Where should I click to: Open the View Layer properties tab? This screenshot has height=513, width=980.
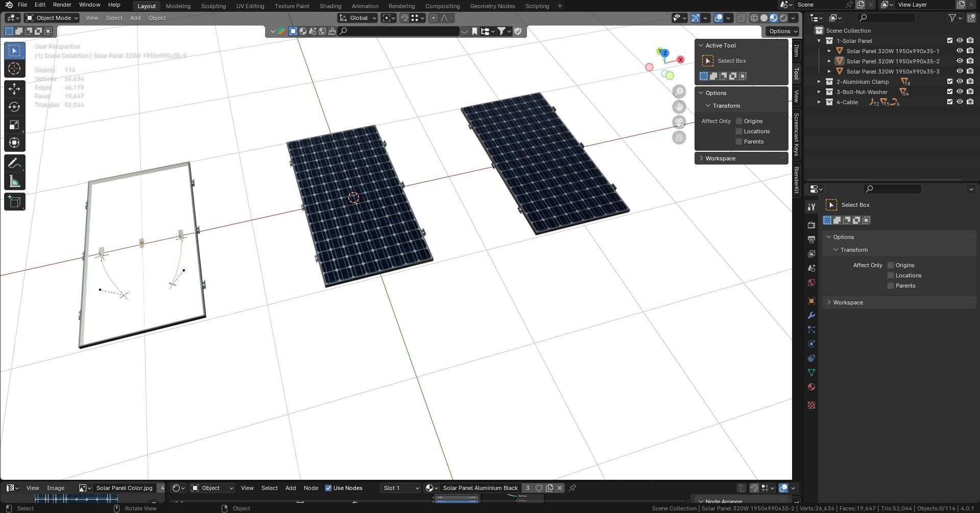(x=811, y=253)
